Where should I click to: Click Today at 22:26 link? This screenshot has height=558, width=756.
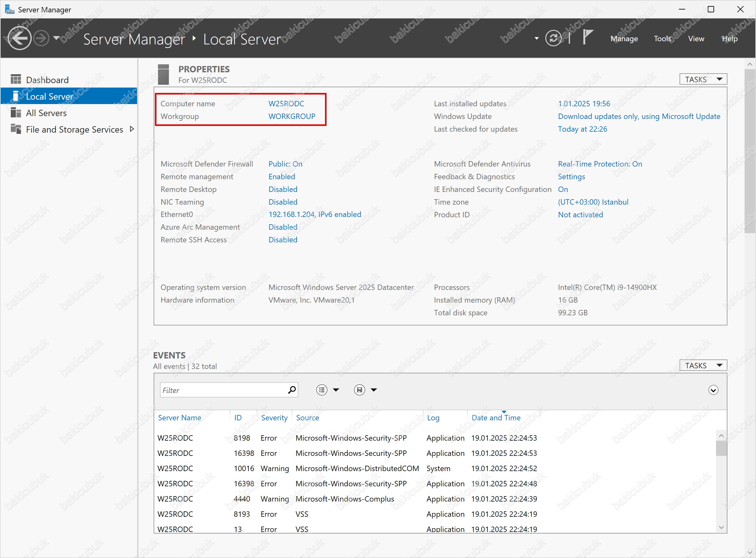[x=582, y=129]
